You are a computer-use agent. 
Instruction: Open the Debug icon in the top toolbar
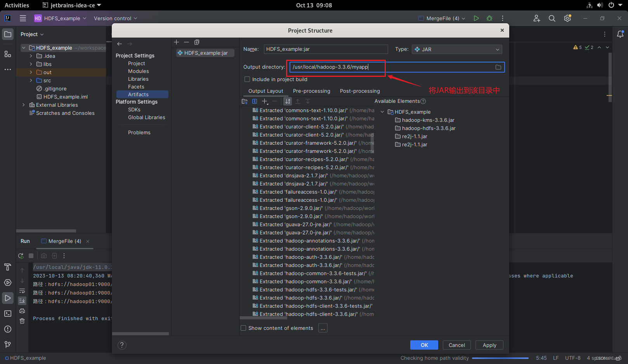click(489, 18)
